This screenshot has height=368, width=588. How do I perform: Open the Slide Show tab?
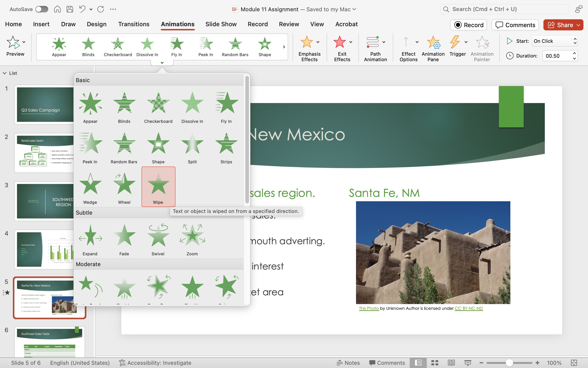[x=221, y=24]
